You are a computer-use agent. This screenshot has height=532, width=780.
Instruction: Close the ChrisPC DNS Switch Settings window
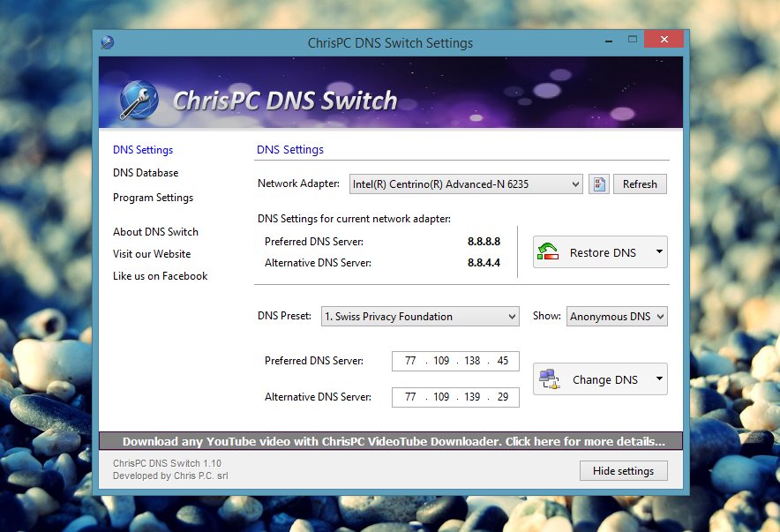click(x=664, y=40)
